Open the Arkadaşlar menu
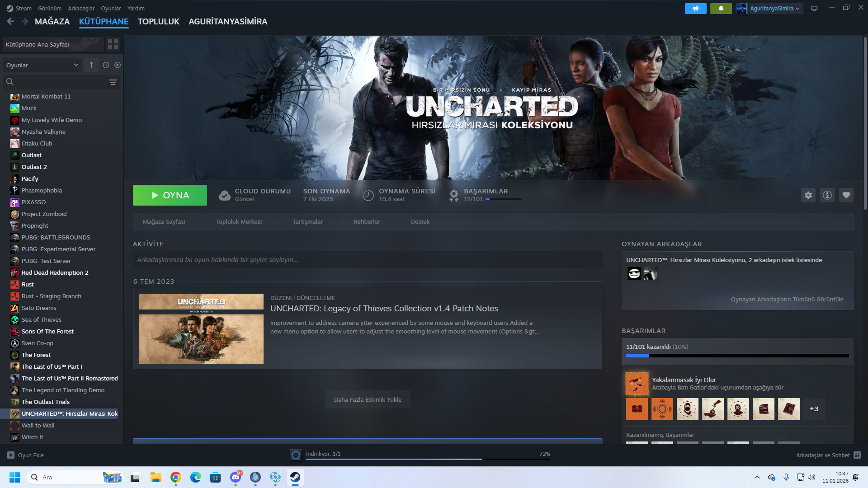Image resolution: width=868 pixels, height=488 pixels. click(x=81, y=8)
